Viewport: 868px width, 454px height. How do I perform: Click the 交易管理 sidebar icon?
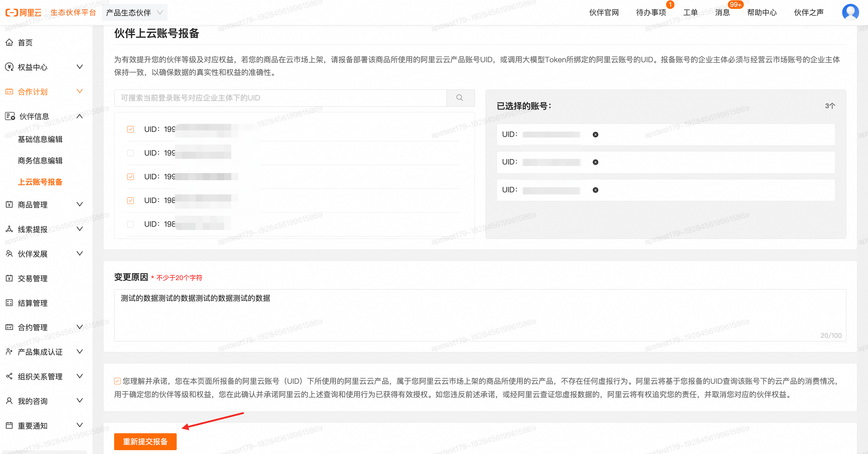point(9,278)
